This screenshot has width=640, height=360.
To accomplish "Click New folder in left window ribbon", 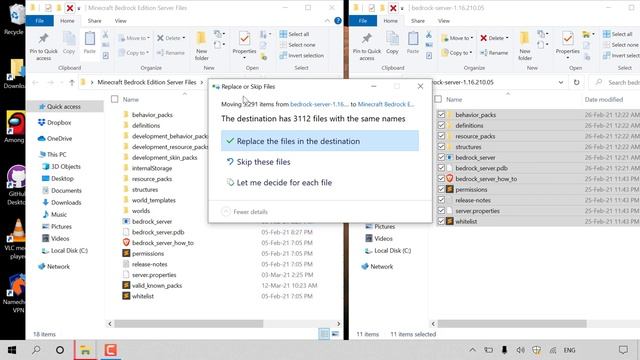I will coord(201,46).
